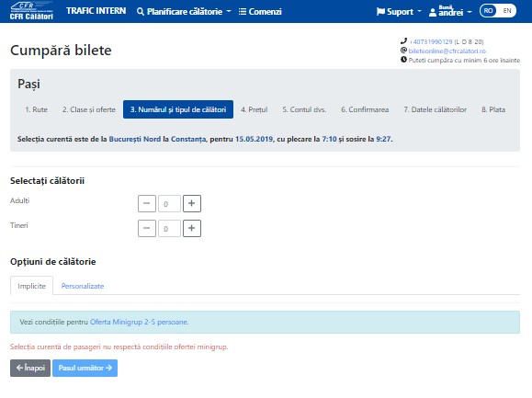Increase Adulți count with plus button
The height and width of the screenshot is (398, 532).
192,203
